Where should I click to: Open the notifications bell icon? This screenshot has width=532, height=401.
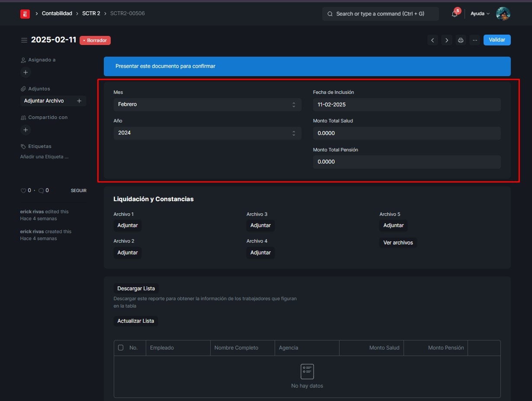click(454, 14)
